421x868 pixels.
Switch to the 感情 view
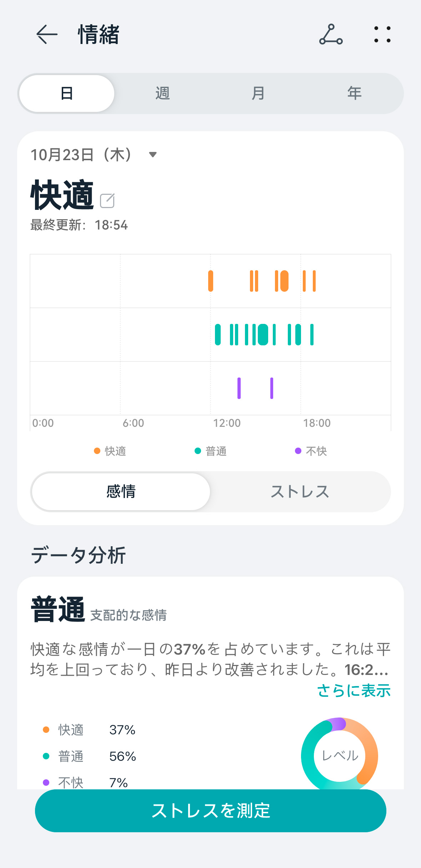(x=121, y=492)
